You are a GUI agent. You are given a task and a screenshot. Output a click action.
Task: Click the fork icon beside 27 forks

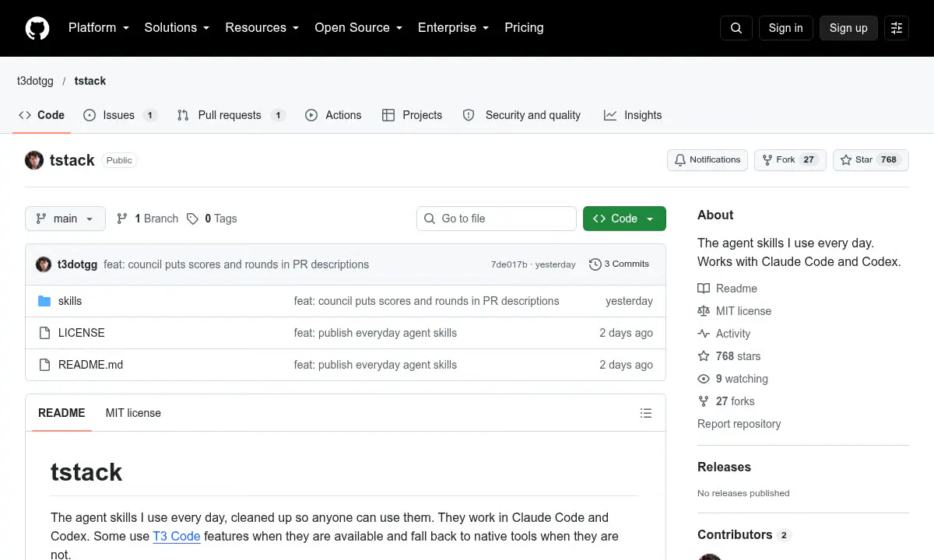[704, 401]
